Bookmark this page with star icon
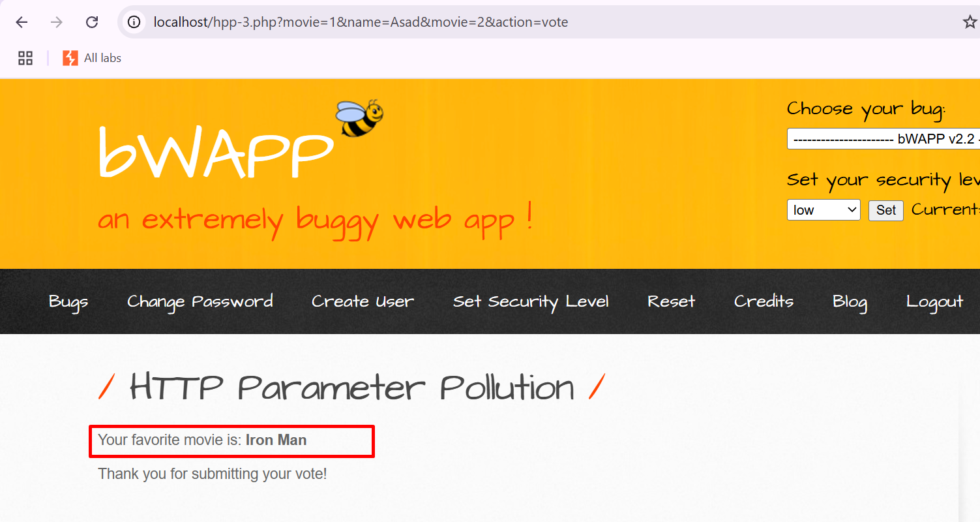Image resolution: width=980 pixels, height=522 pixels. click(970, 22)
